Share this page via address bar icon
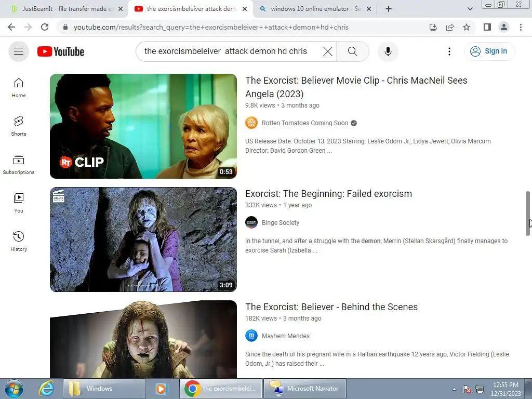 pyautogui.click(x=450, y=27)
